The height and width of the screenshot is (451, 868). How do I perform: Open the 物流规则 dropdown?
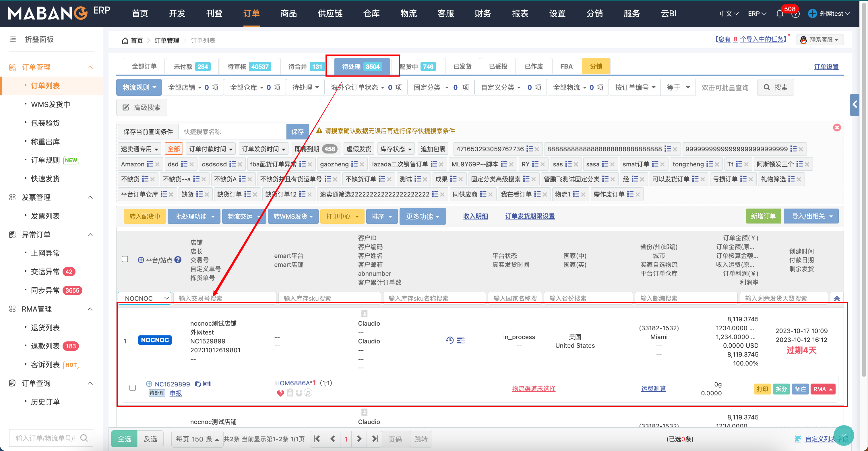139,88
